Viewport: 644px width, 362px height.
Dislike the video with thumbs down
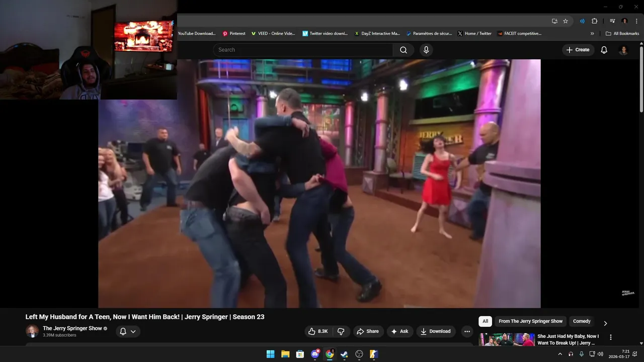click(341, 331)
